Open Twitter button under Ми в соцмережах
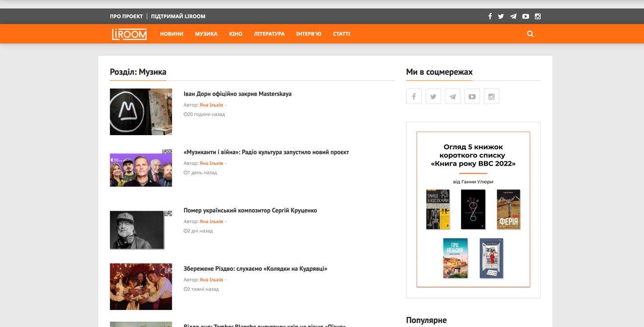Viewport: 644px width, 327px height. click(433, 96)
